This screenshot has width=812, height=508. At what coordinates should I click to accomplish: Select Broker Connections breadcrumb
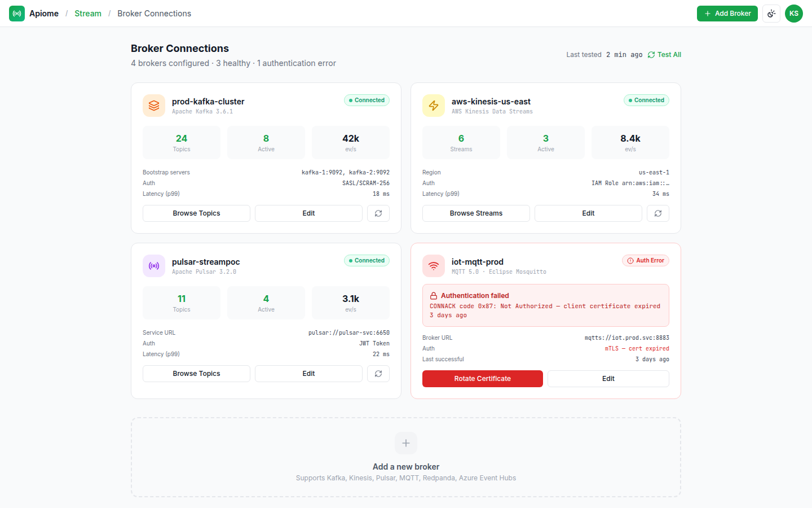coord(154,14)
